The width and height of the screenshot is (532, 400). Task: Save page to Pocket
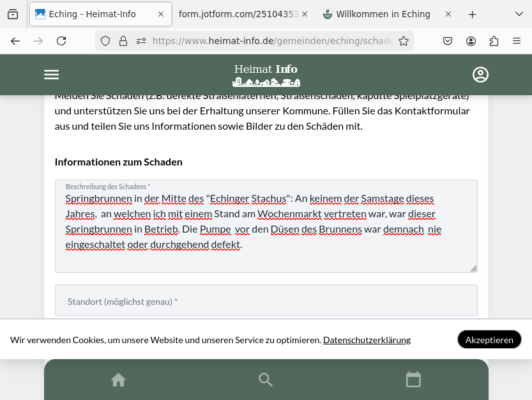point(448,41)
